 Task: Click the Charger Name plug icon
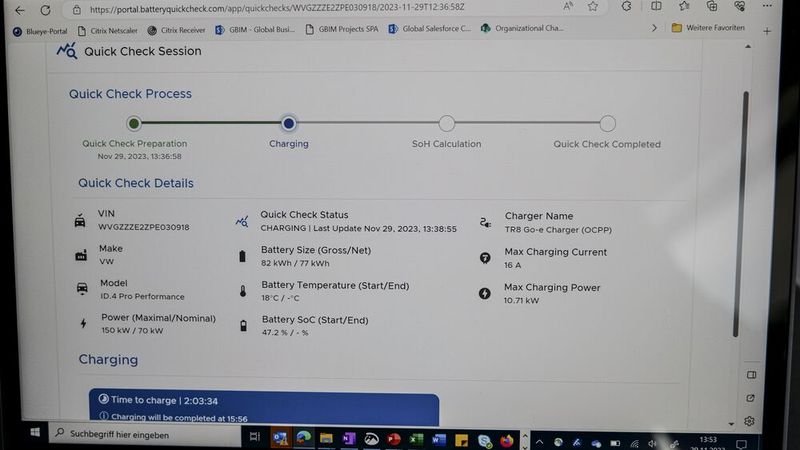(x=485, y=222)
